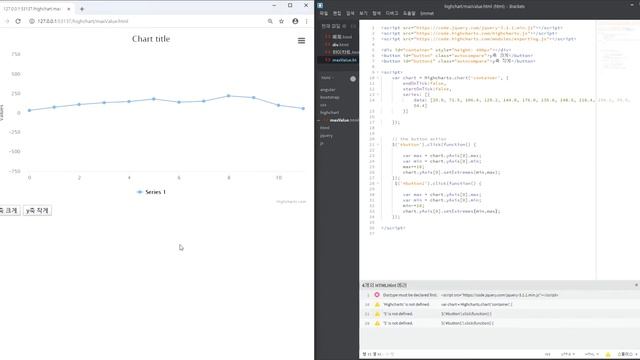
Task: Expand the jquery folder
Action: (x=326, y=136)
